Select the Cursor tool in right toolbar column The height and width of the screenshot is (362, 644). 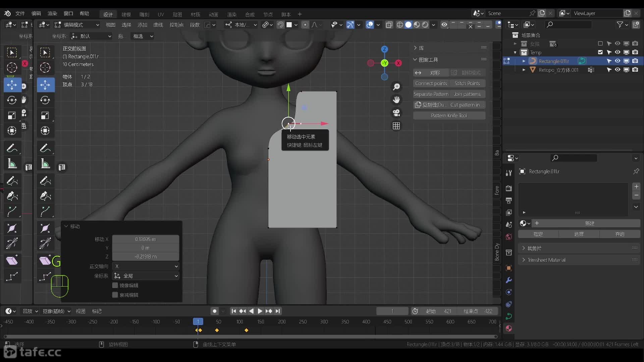45,68
